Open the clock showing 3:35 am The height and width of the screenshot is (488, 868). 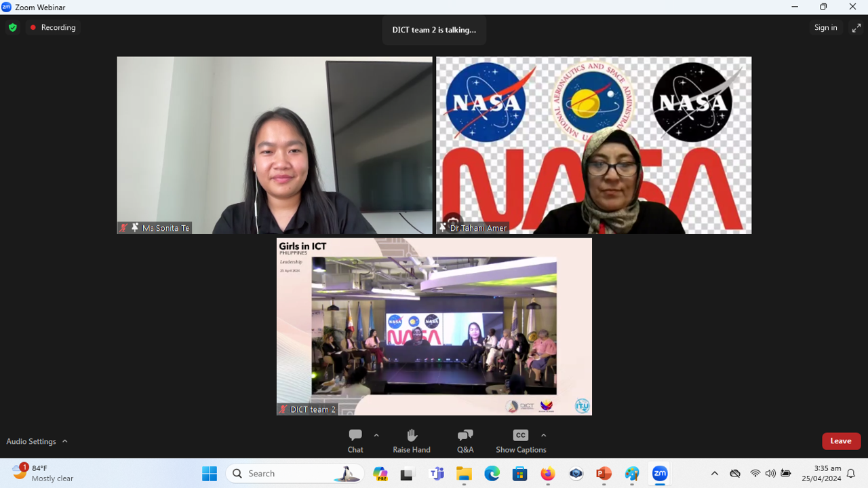coord(821,474)
